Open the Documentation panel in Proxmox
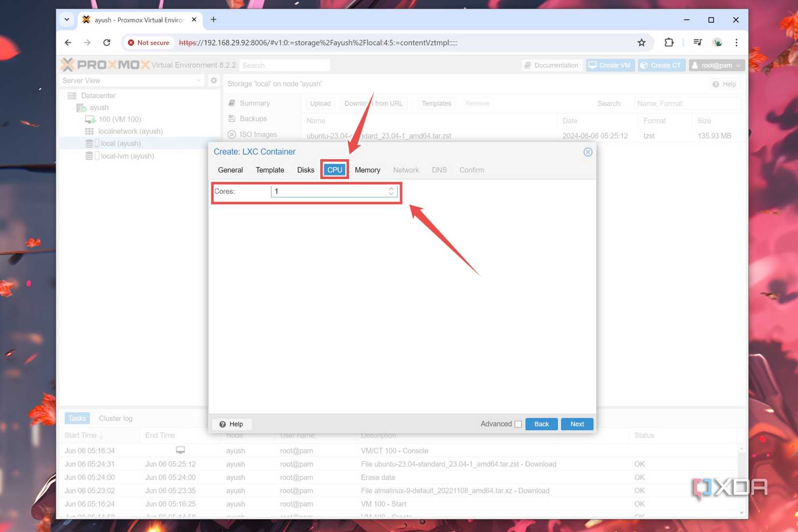Screen dimensions: 798x532 click(x=551, y=65)
